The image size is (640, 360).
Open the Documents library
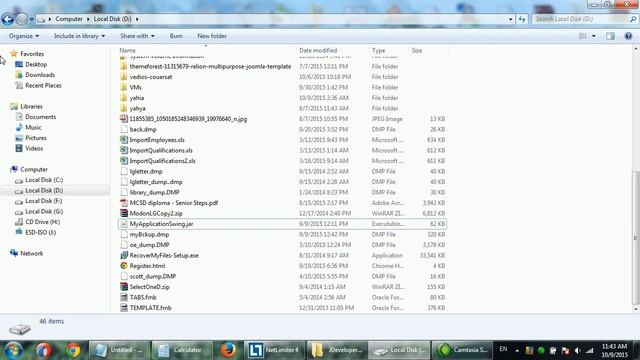click(x=40, y=117)
